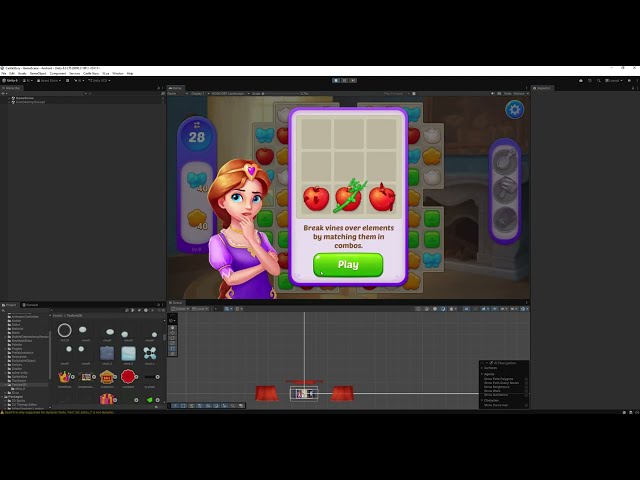This screenshot has height=480, width=640.
Task: Open game settings gear icon
Action: 514,109
